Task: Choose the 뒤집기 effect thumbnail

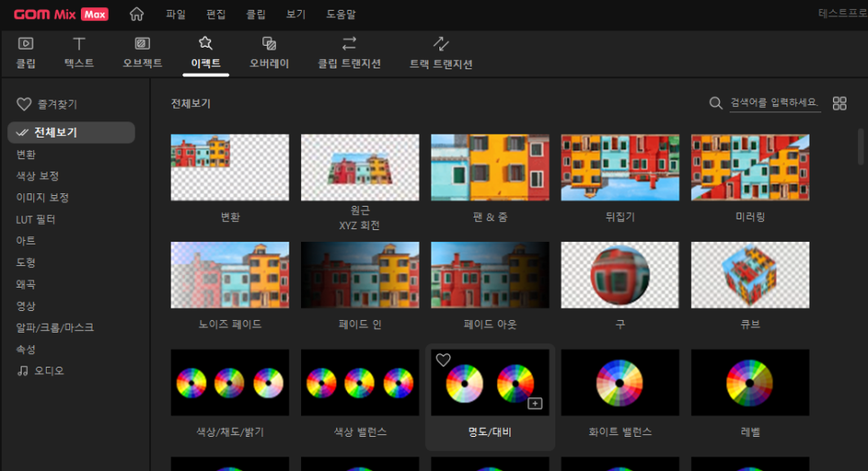Action: coord(620,167)
